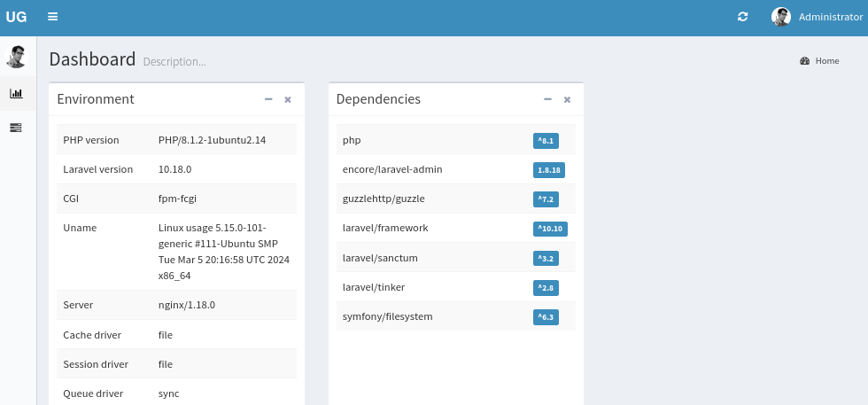Close the Dependencies panel

(567, 100)
